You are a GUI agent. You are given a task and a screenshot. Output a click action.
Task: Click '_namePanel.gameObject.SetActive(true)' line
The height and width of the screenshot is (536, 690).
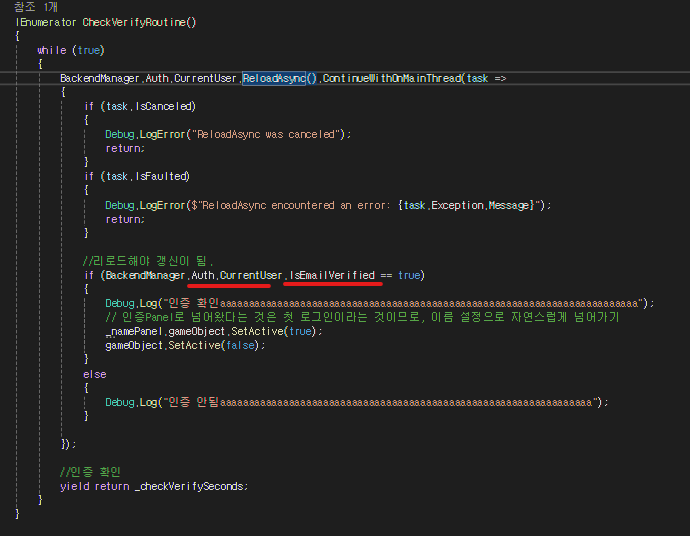point(213,331)
